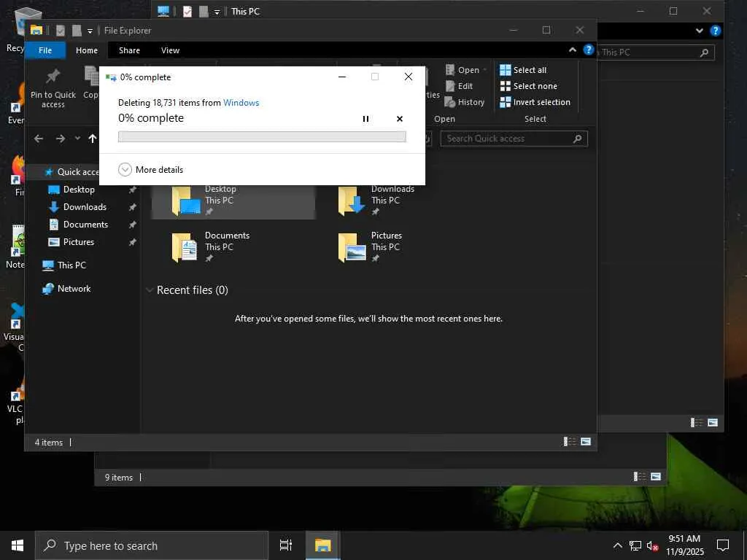Click the Edit ribbon button
Image resolution: width=747 pixels, height=560 pixels.
pos(460,86)
